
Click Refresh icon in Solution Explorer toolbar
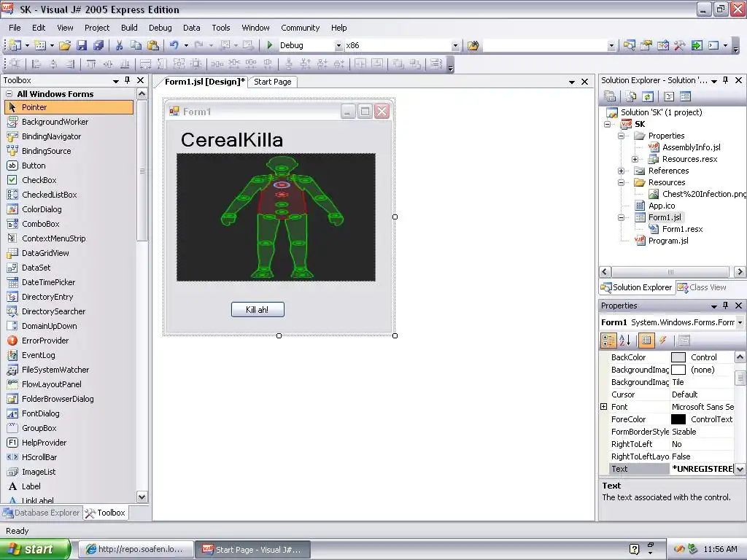(648, 97)
